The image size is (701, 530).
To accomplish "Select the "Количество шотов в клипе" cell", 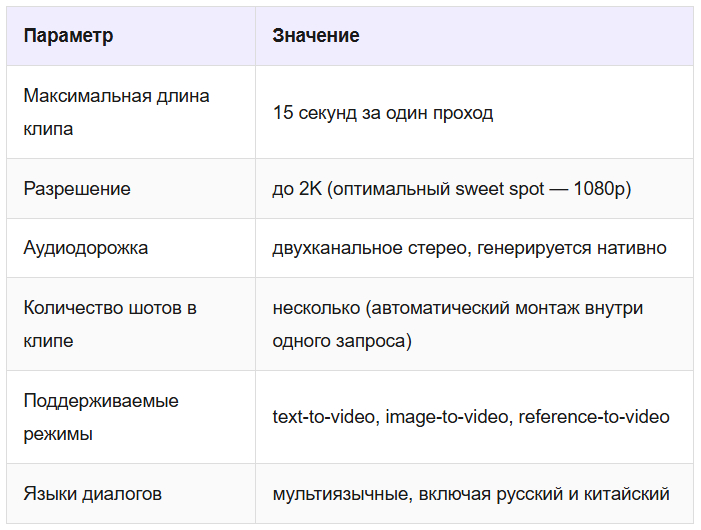I will coord(110,324).
